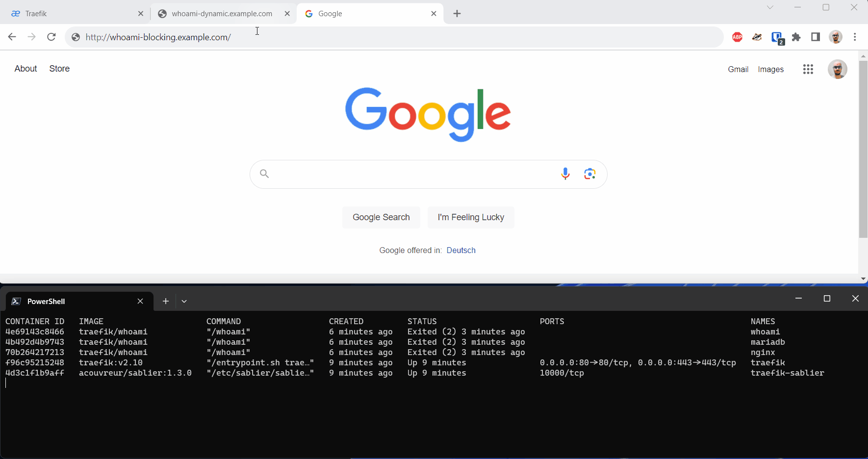Click the Google Search button
Screen dimensions: 868x459
(381, 217)
